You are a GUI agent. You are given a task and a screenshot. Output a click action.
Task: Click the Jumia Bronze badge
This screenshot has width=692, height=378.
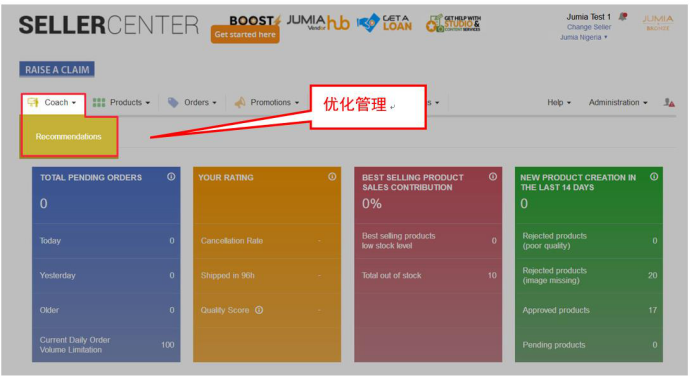[658, 22]
